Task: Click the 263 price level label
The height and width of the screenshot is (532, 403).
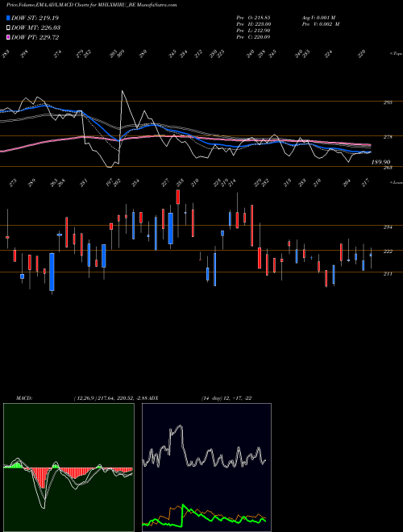Action: 388,168
